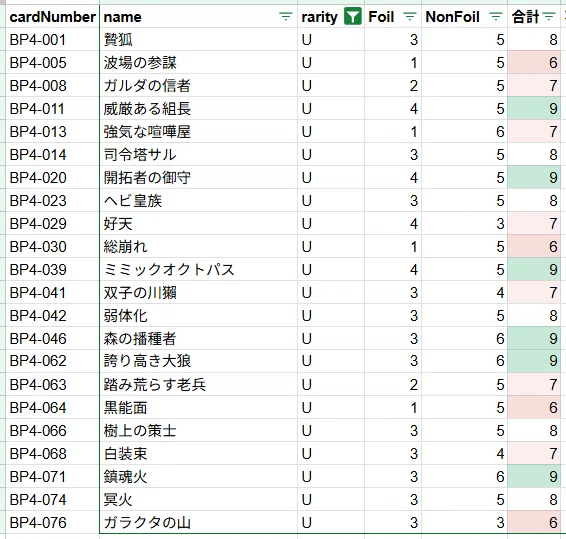Select the rarity cell in BP4-062 row
This screenshot has height=539, width=566.
pyautogui.click(x=331, y=361)
